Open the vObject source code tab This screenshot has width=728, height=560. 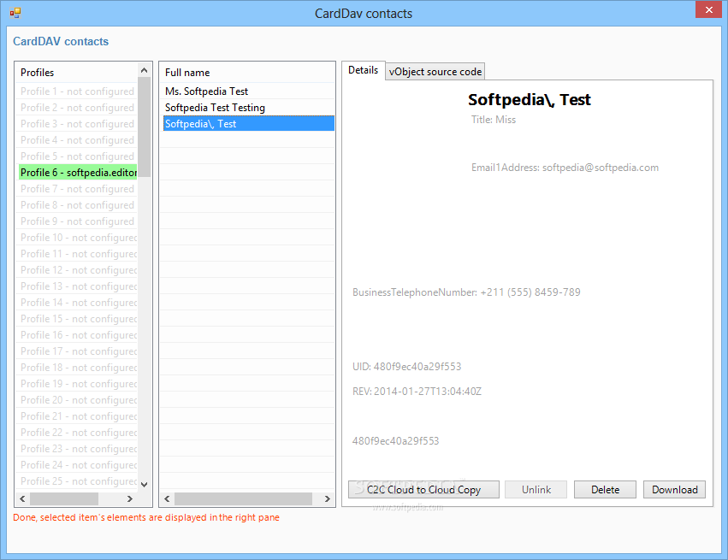435,72
